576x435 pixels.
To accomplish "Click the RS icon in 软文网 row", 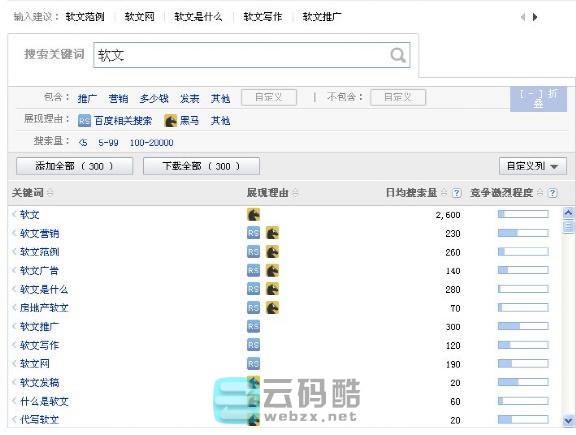I will 253,364.
